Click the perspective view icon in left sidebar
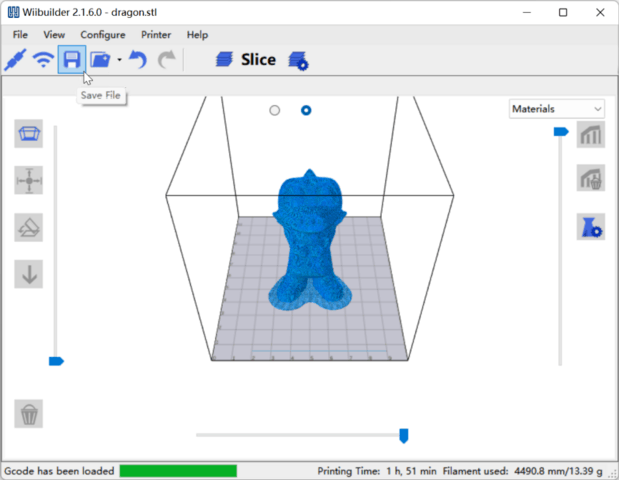This screenshot has height=480, width=619. [x=29, y=133]
